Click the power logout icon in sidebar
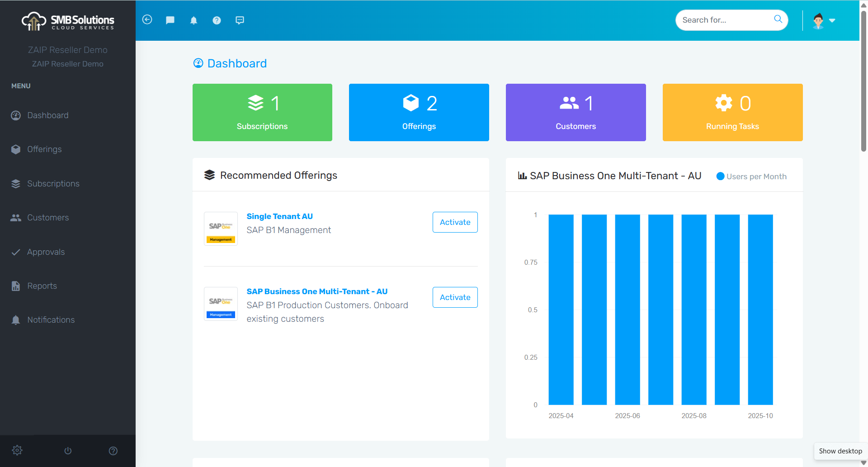This screenshot has height=467, width=868. point(68,451)
